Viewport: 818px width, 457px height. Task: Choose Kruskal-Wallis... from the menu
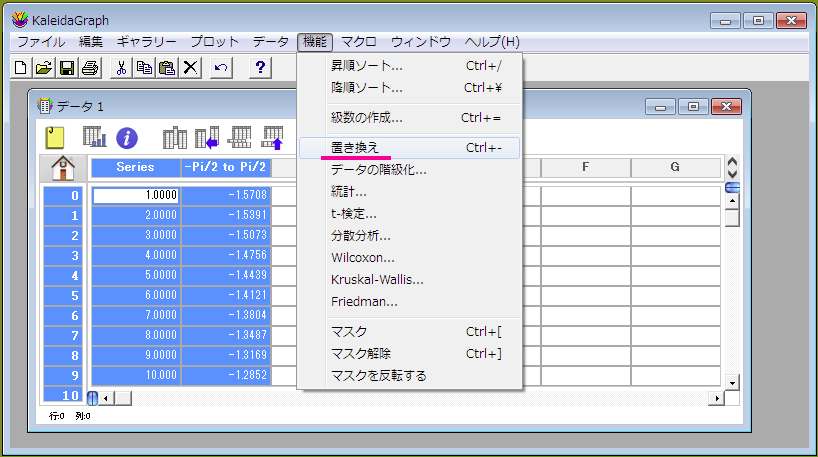[x=410, y=280]
